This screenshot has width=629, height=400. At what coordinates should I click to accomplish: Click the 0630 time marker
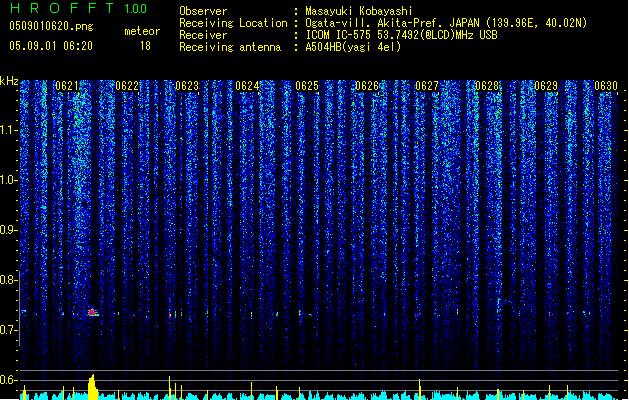click(x=606, y=86)
